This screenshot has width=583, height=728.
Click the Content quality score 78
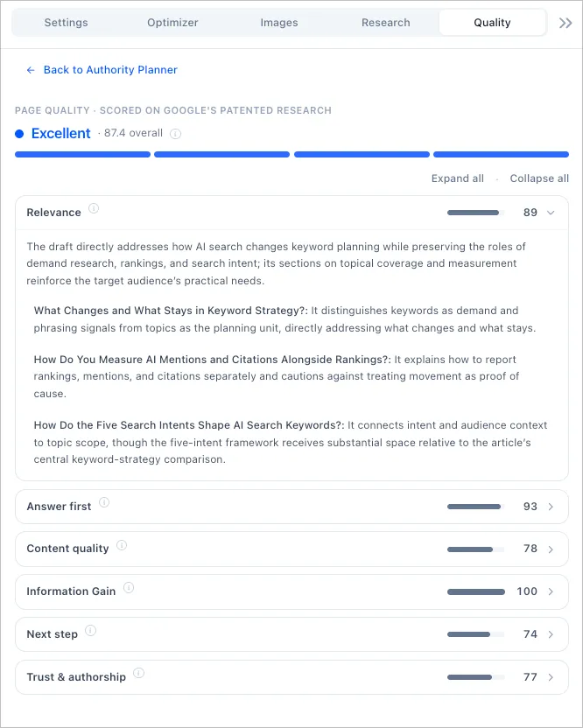[x=530, y=549]
